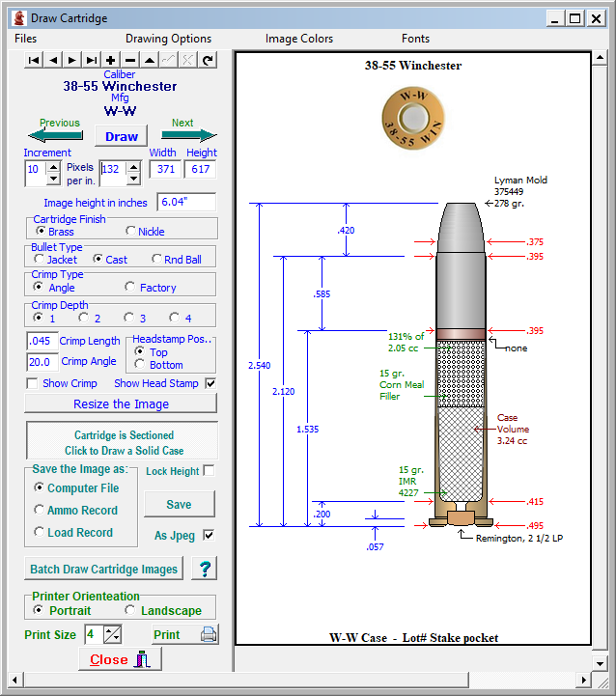Viewport: 616px width, 696px height.
Task: Choose Rnd Ball bullet type
Action: point(156,259)
